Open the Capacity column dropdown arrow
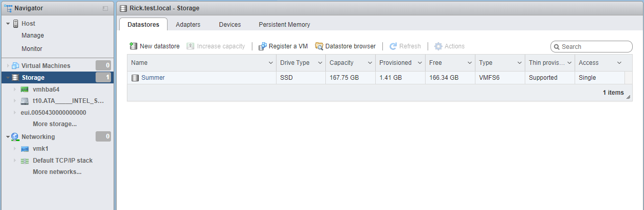 point(370,63)
